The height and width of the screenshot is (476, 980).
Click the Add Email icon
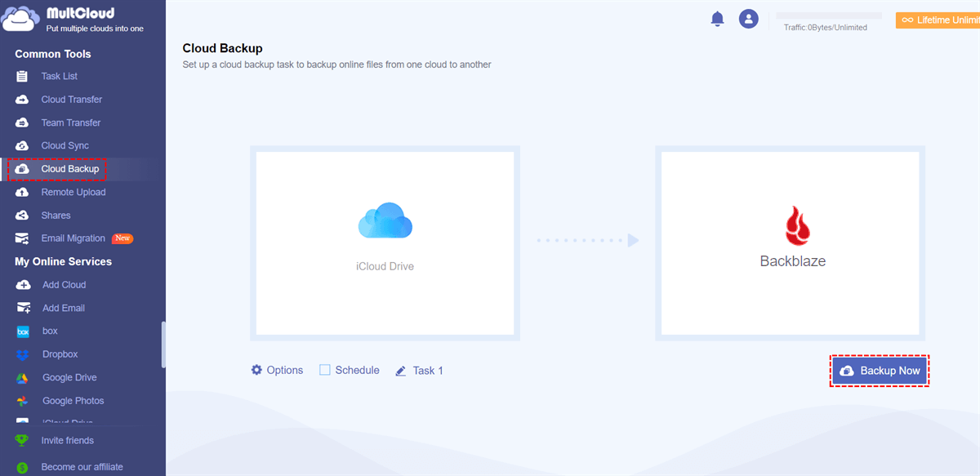24,308
